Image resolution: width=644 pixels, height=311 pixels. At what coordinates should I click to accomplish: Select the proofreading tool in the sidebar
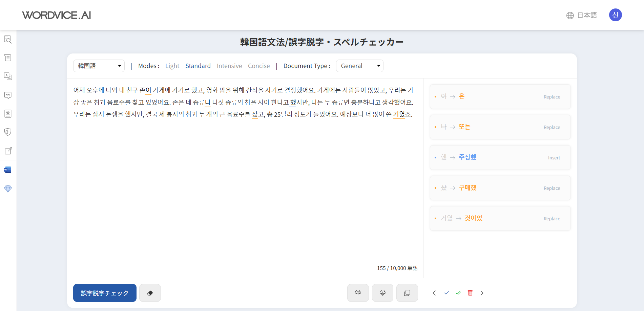click(x=8, y=40)
